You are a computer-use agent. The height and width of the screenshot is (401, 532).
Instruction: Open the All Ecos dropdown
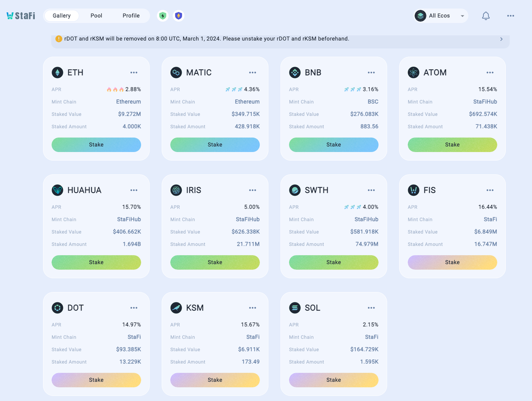click(x=441, y=16)
